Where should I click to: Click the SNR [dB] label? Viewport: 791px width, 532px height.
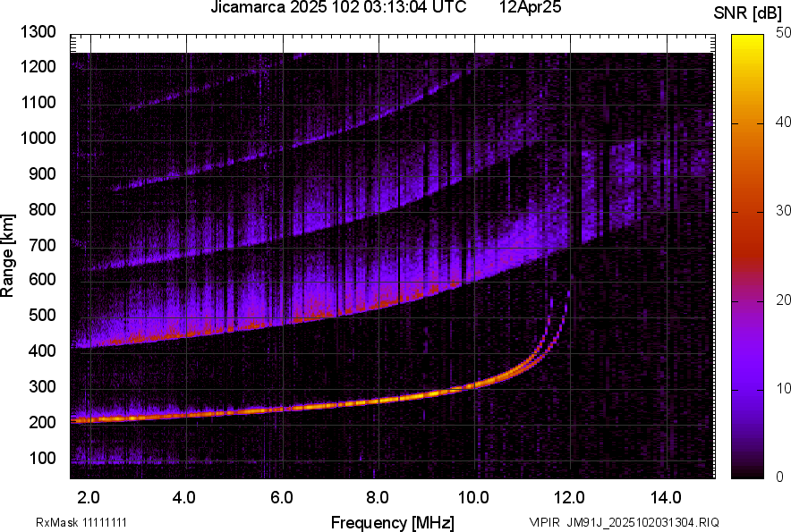tap(749, 13)
